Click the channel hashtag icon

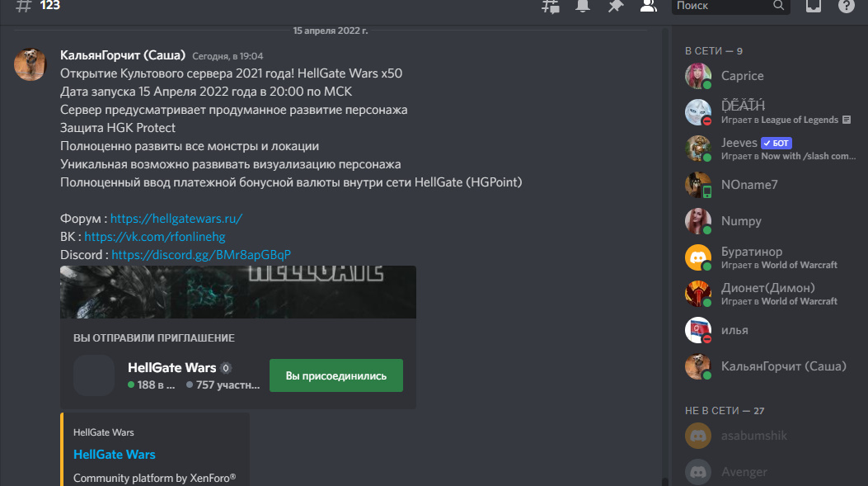24,6
